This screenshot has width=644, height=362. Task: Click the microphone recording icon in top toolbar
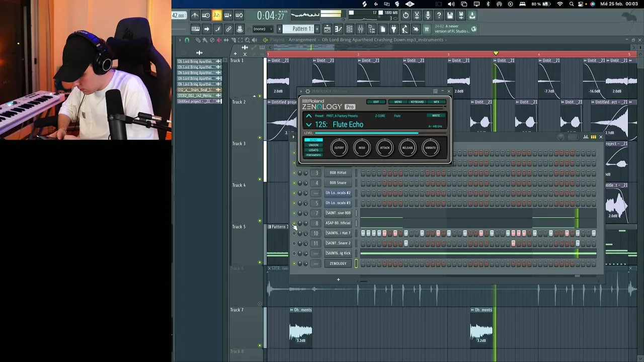(428, 16)
